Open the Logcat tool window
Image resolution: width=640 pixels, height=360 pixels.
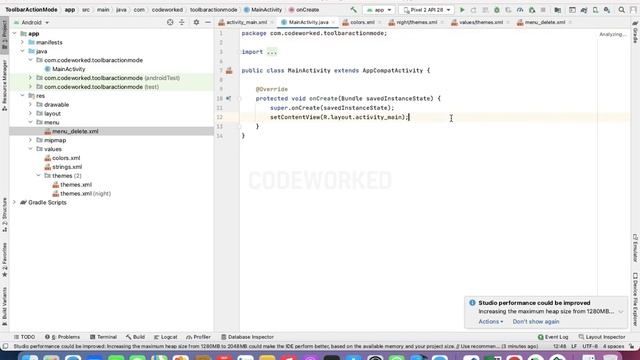coord(166,337)
